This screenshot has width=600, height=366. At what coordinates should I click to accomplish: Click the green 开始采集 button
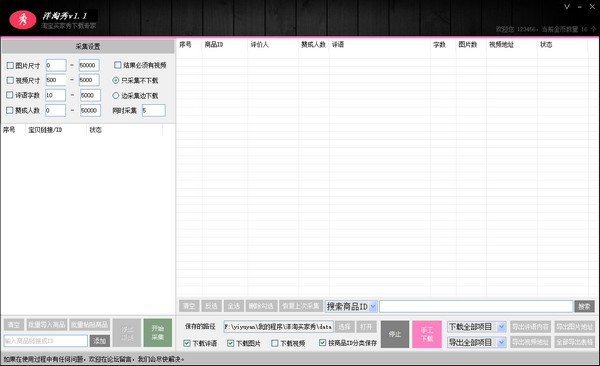[x=158, y=333]
